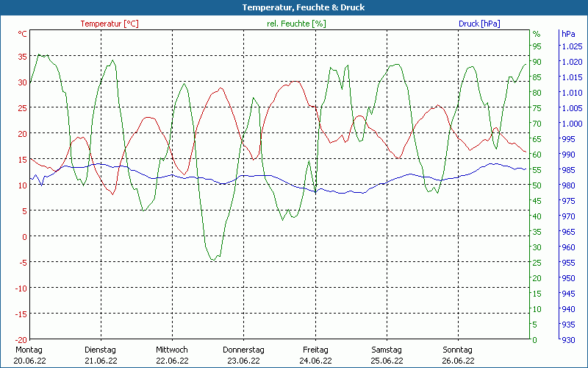Screen dimensions: 588x368
Task: Select the blue 'Druck [hPa]' legend label
Action: tap(479, 24)
